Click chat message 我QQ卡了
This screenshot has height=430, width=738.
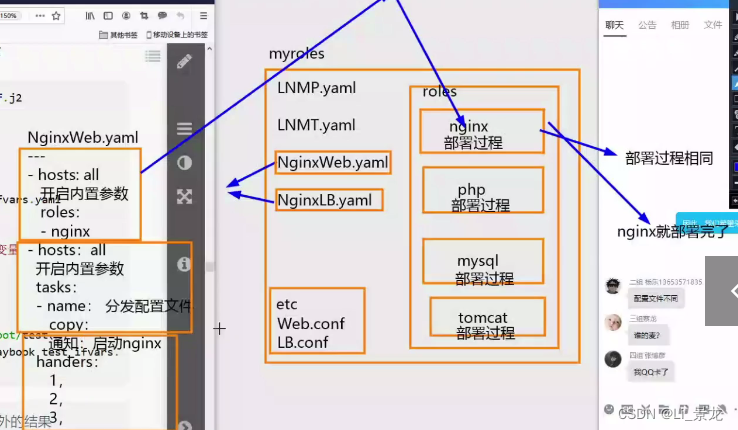click(650, 372)
